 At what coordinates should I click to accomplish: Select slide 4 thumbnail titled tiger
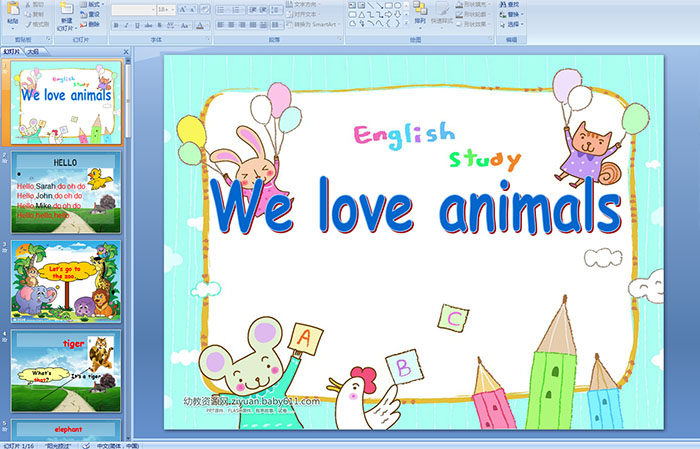[x=66, y=371]
